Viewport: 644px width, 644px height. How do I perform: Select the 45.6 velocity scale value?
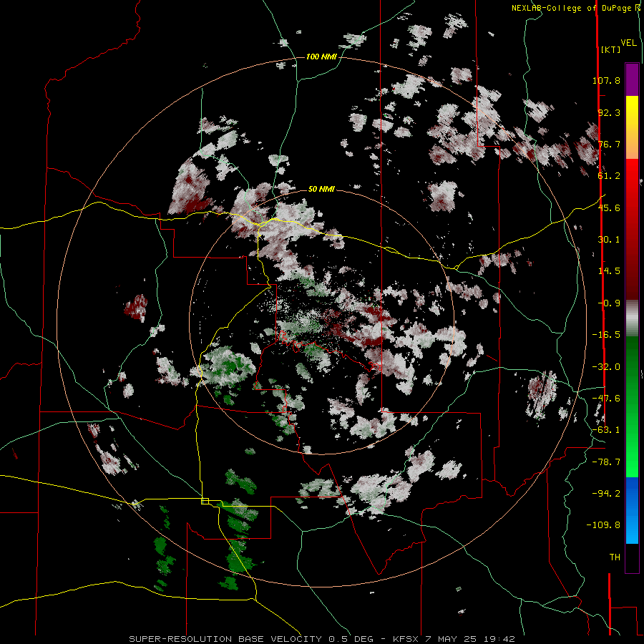tap(609, 208)
